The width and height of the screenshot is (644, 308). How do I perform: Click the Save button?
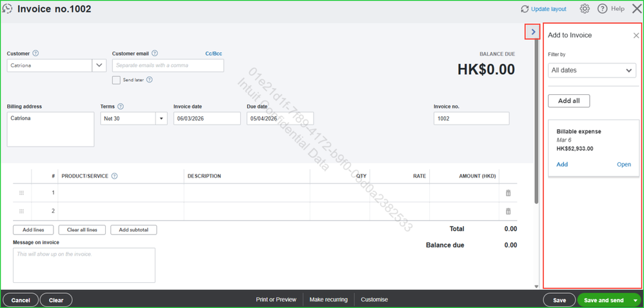coord(559,300)
